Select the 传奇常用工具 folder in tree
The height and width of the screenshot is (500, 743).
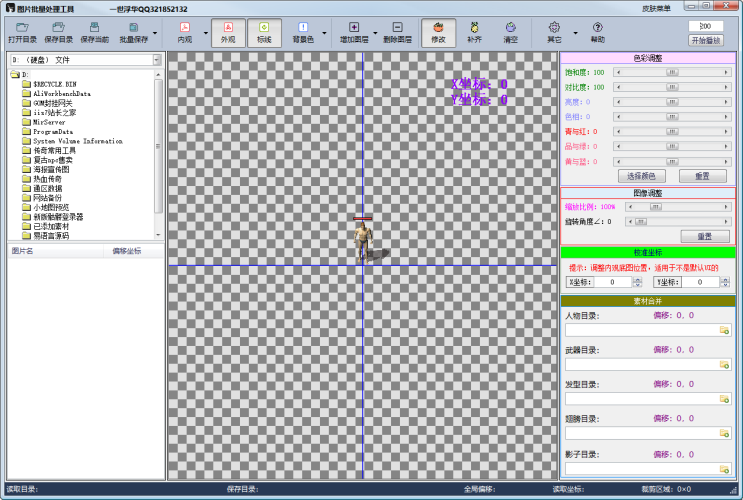(54, 151)
